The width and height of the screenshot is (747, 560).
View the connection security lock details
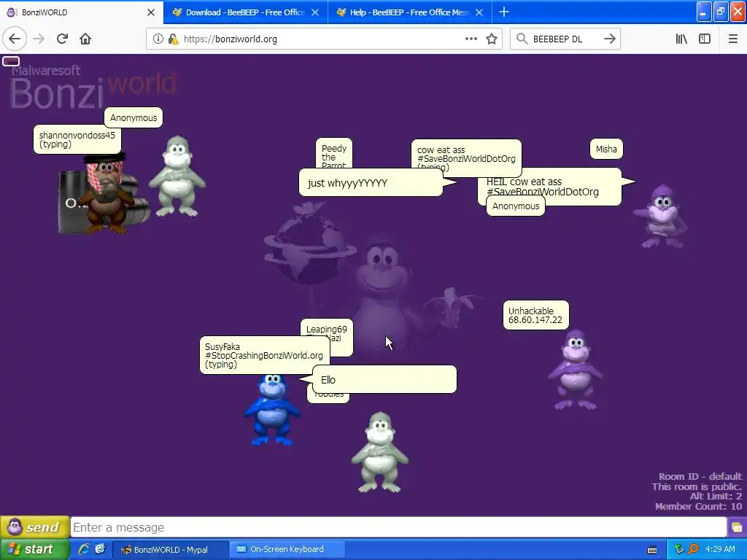click(174, 39)
